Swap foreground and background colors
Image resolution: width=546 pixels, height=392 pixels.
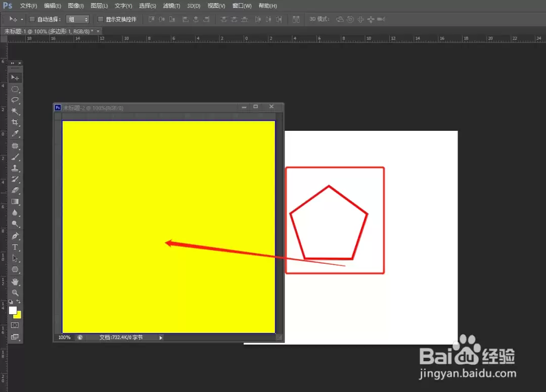19,302
